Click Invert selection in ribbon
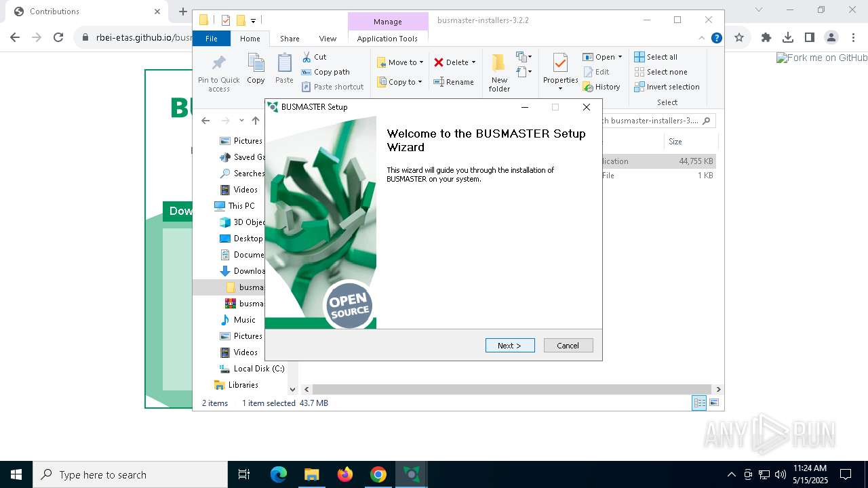 pyautogui.click(x=667, y=87)
